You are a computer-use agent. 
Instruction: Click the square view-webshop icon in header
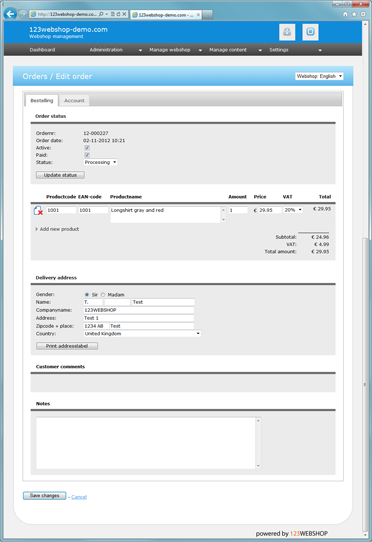[x=310, y=32]
